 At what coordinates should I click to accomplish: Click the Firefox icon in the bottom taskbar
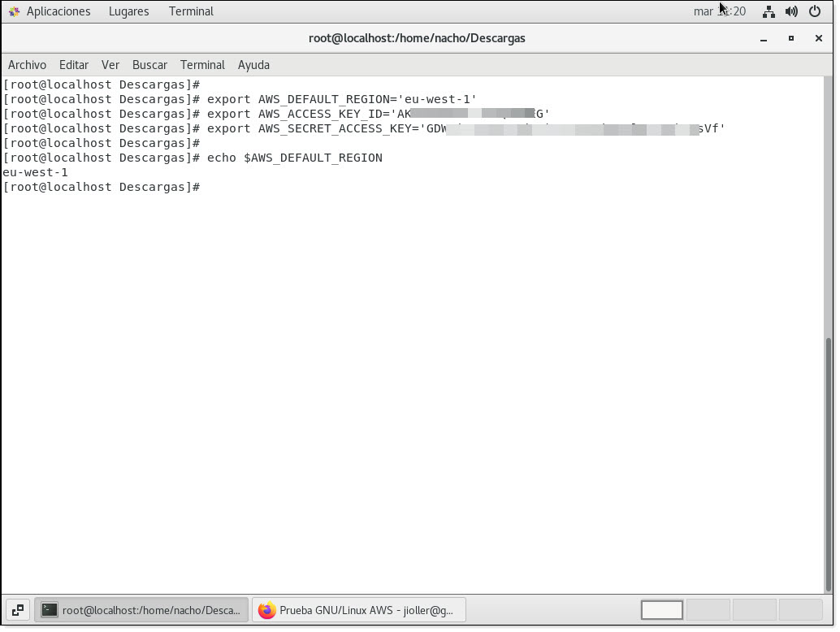[268, 610]
